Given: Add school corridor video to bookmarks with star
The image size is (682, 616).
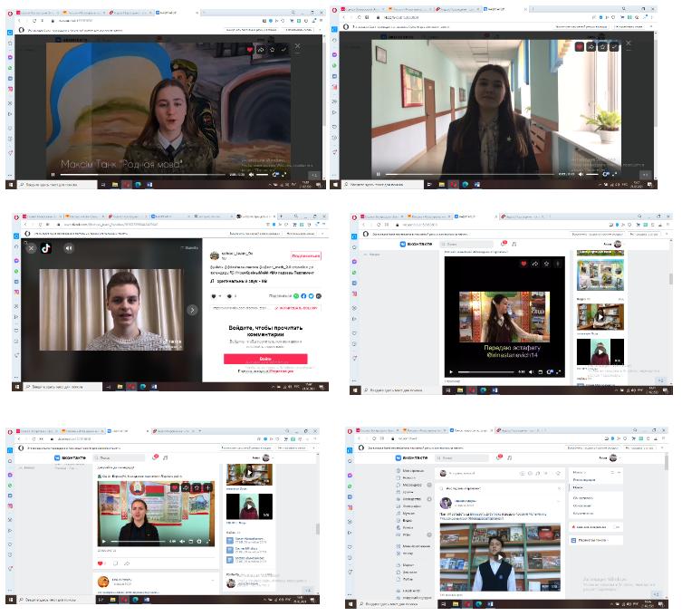Looking at the screenshot, I should tap(602, 45).
